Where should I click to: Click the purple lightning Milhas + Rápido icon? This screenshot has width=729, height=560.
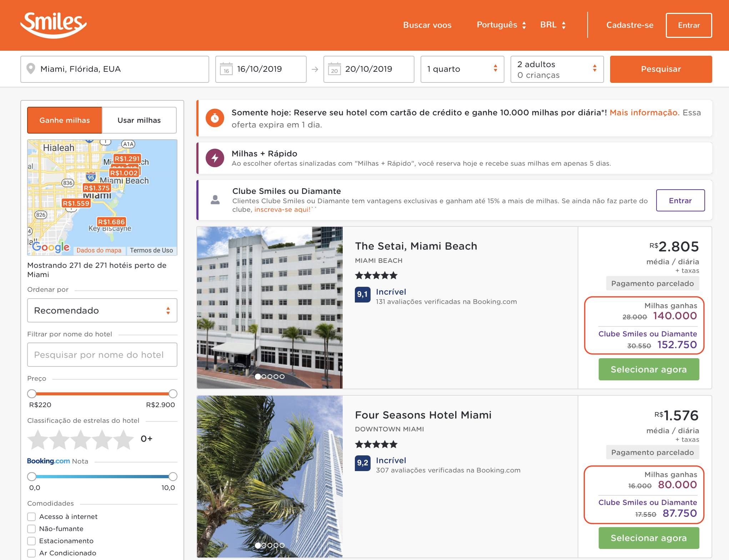click(x=215, y=158)
